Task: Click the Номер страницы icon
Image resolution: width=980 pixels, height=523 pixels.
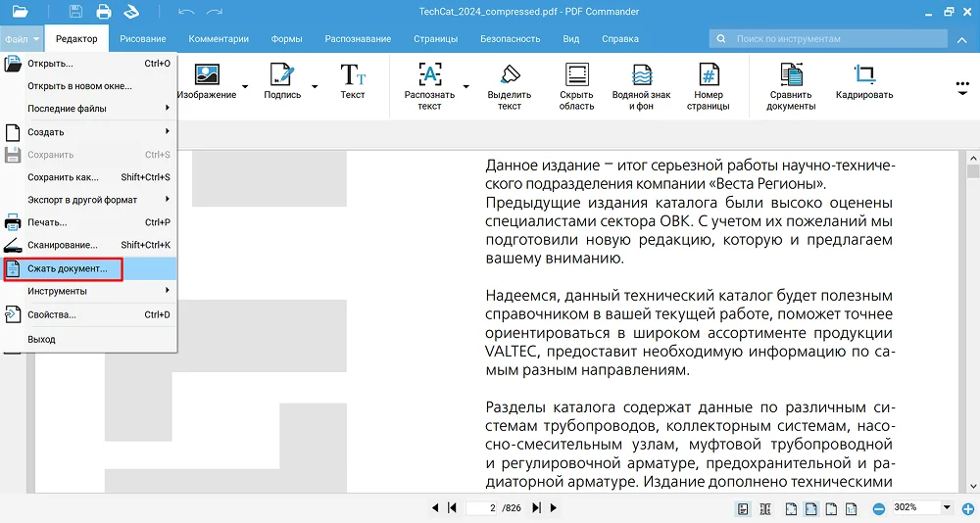Action: [708, 76]
